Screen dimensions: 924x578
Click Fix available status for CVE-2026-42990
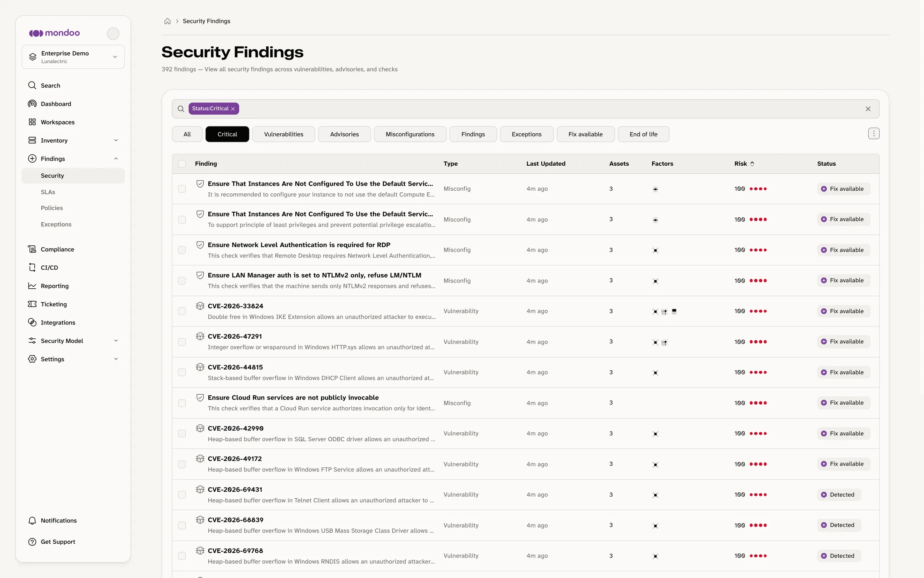coord(844,434)
